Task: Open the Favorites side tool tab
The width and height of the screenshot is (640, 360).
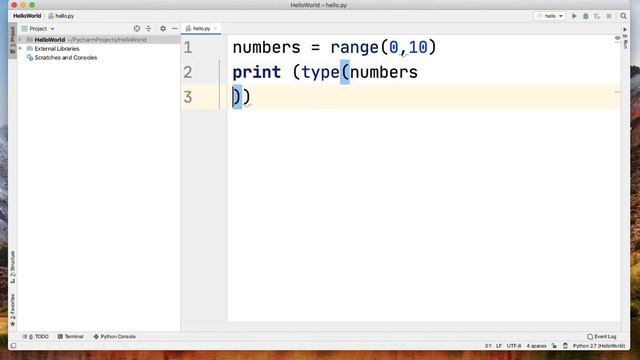Action: tap(13, 310)
